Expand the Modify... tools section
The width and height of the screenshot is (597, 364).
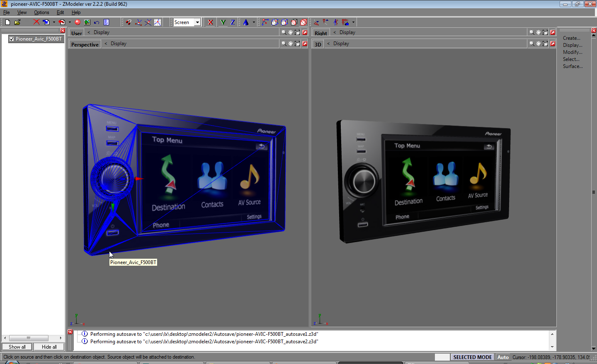[x=573, y=52]
